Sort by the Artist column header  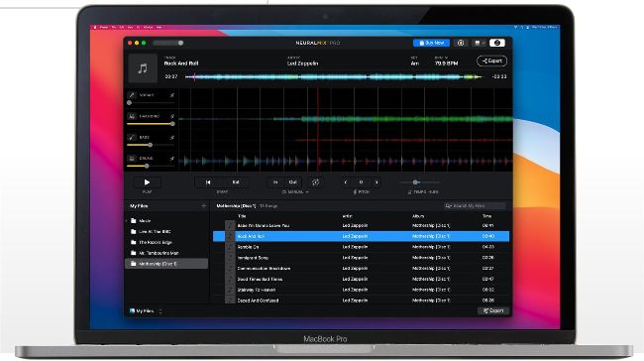point(347,216)
